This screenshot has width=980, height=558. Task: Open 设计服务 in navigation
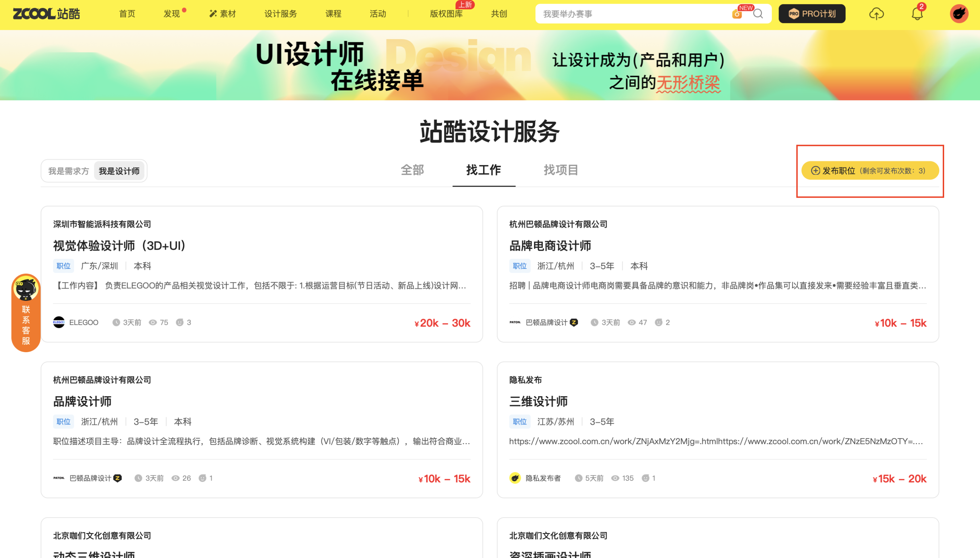coord(280,14)
